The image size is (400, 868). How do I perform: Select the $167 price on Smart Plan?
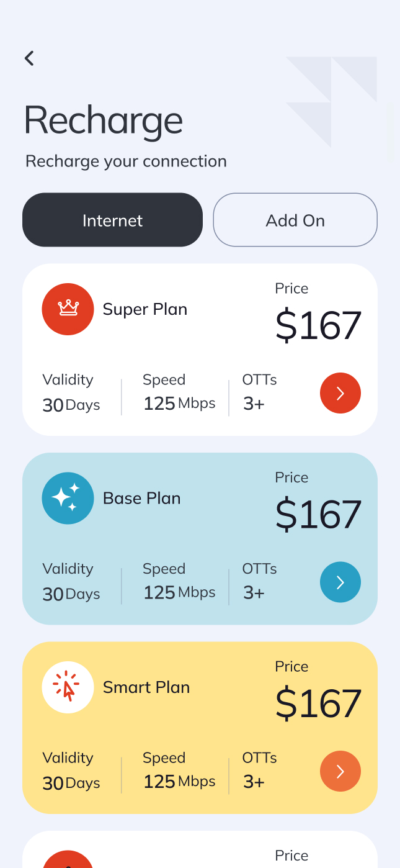click(x=318, y=703)
